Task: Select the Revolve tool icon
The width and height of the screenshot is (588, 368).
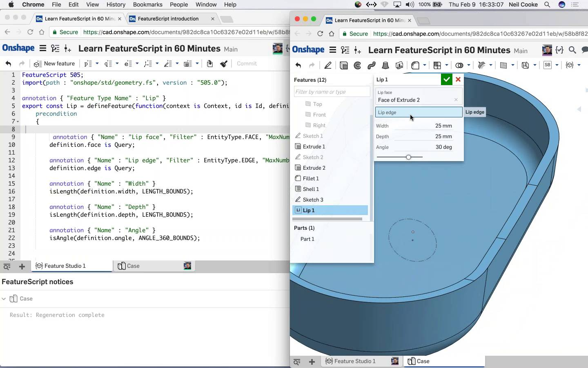Action: [358, 65]
